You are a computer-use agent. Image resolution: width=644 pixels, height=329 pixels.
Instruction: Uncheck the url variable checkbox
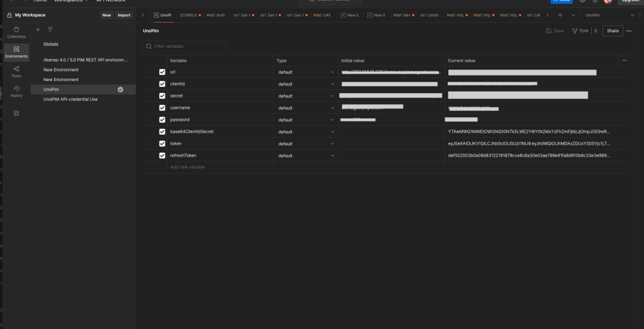click(162, 72)
